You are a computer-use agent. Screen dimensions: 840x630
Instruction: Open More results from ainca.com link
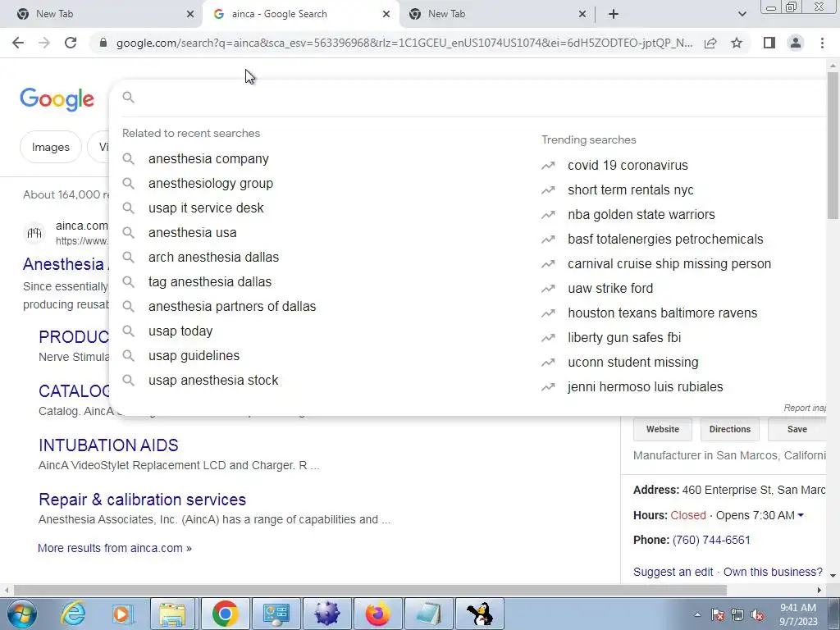(115, 549)
